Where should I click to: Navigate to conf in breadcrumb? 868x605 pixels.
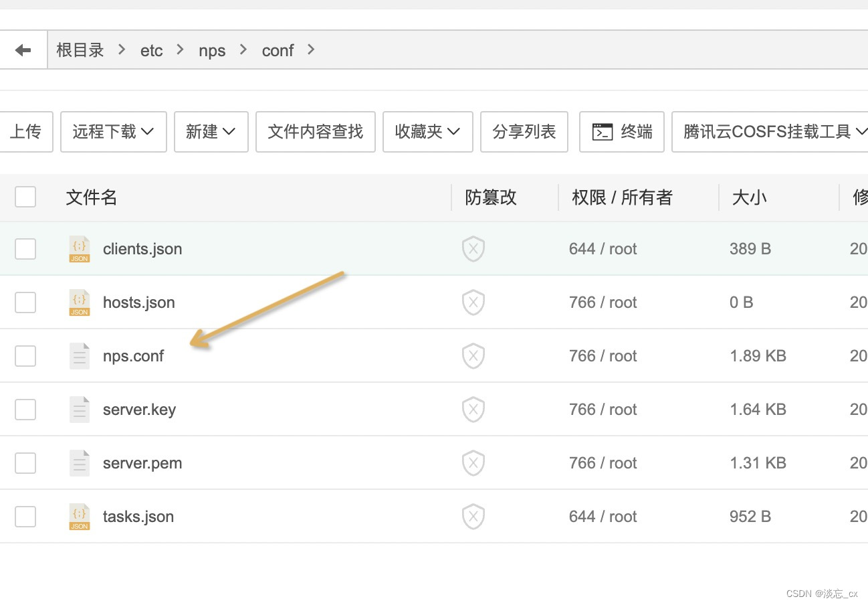pos(278,50)
